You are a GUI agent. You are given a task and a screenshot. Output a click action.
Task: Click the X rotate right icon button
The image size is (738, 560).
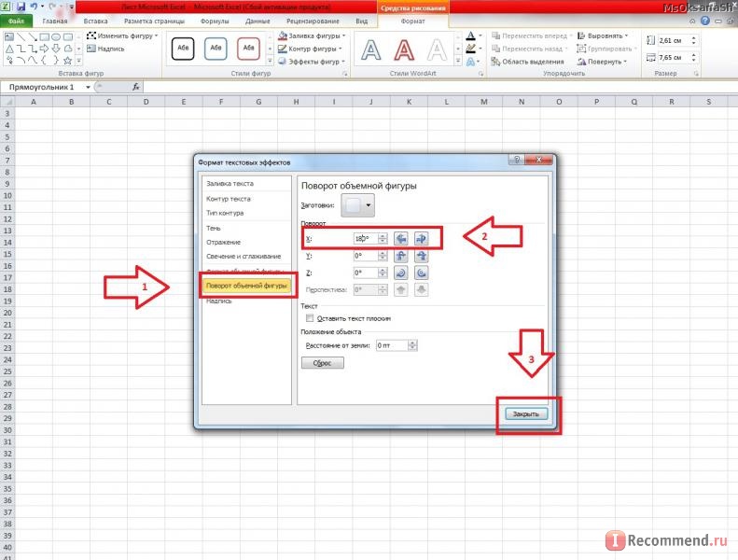point(420,238)
